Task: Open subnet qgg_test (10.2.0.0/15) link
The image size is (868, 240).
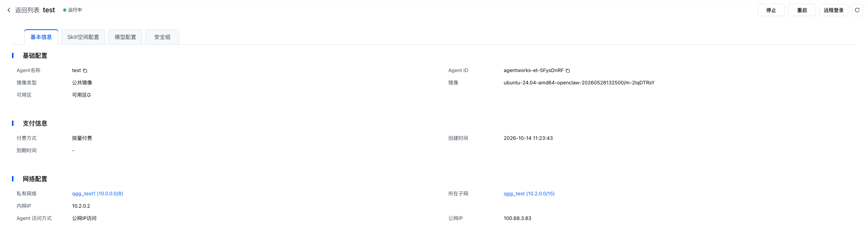Action: pos(529,194)
